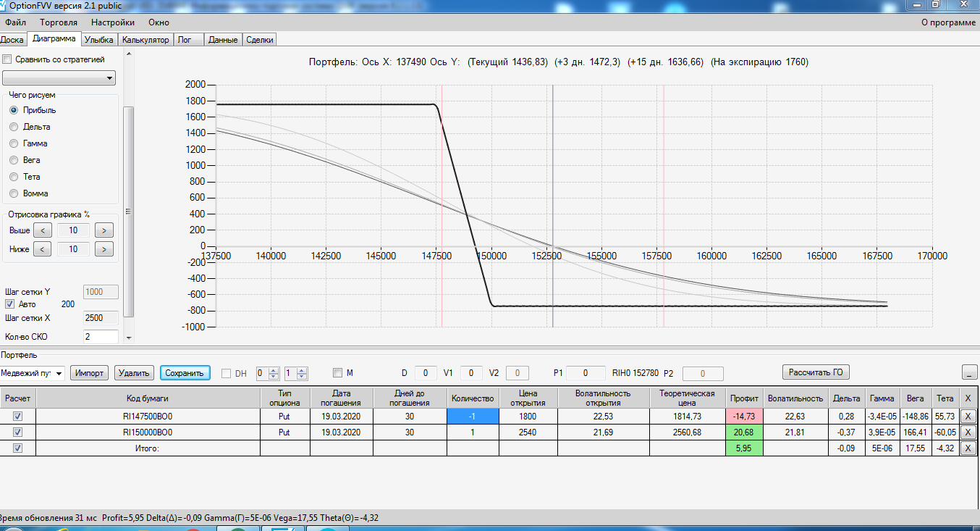This screenshot has height=531, width=980.
Task: Click the Удалить button
Action: 135,373
